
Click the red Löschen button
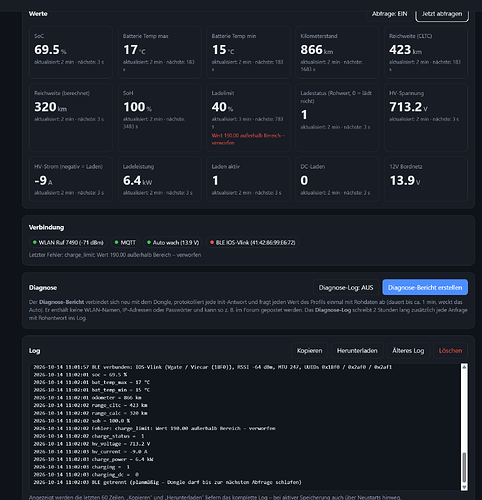450,351
